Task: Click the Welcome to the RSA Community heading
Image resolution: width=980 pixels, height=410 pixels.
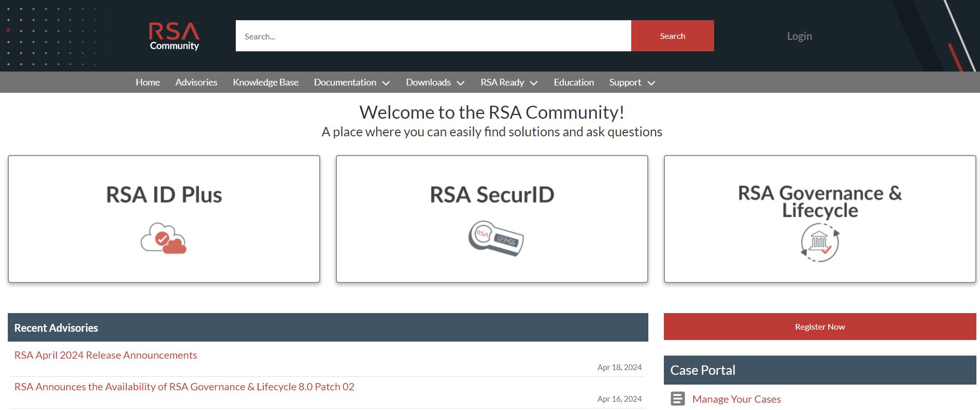Action: pos(492,112)
